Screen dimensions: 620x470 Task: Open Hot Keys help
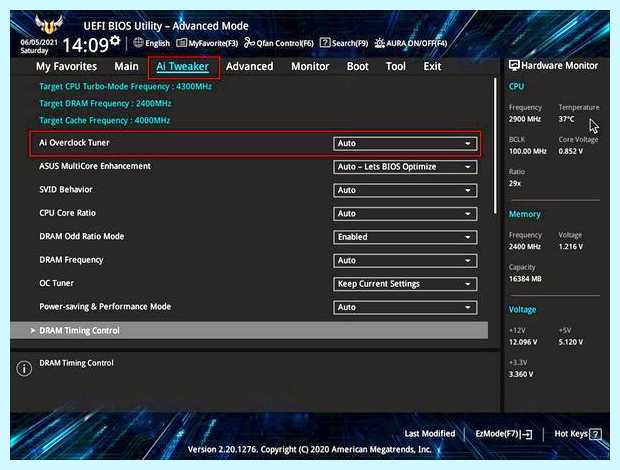pyautogui.click(x=578, y=434)
